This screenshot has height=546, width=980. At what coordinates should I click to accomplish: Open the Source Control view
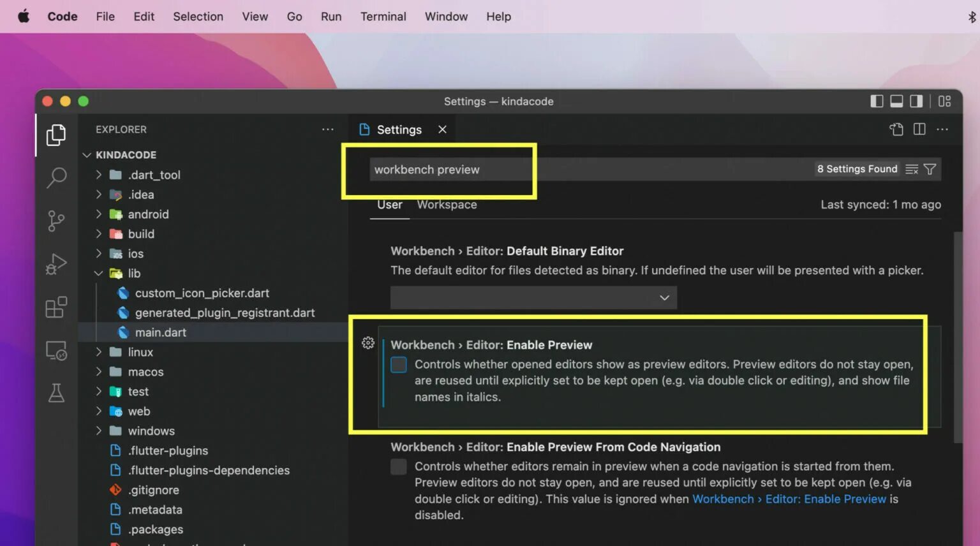pos(56,221)
